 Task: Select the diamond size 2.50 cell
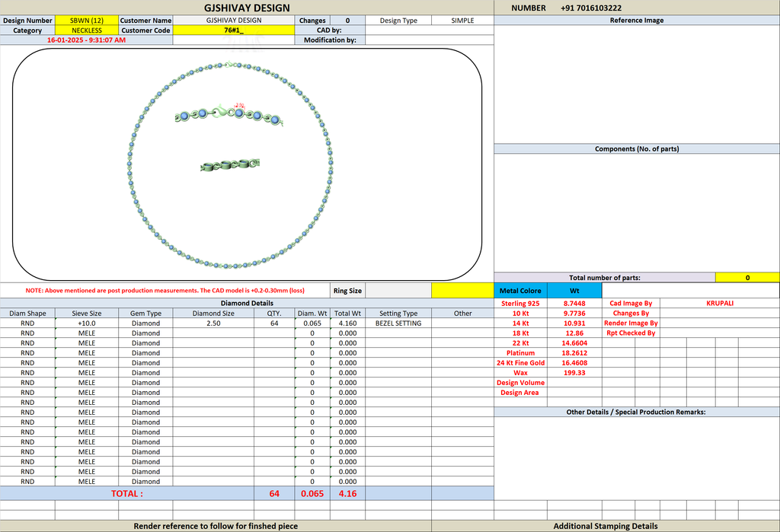coord(213,323)
